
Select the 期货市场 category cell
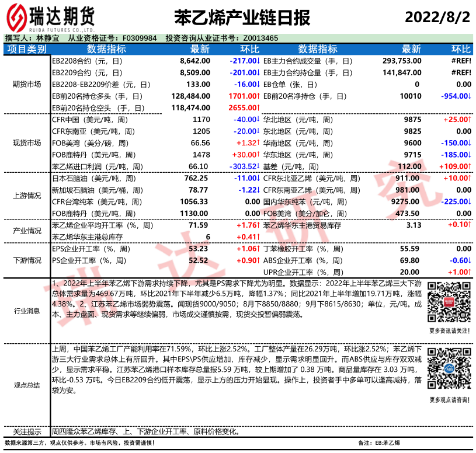pyautogui.click(x=27, y=85)
